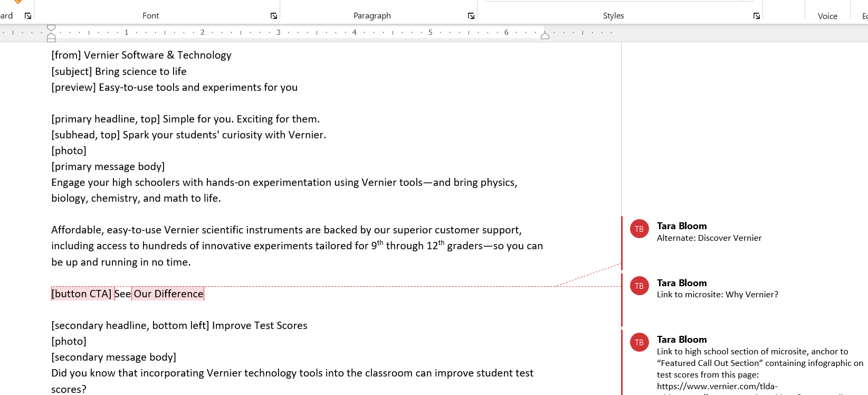Viewport: 868px width, 395px height.
Task: Open the Paragraph settings dialog launcher
Action: click(x=471, y=16)
